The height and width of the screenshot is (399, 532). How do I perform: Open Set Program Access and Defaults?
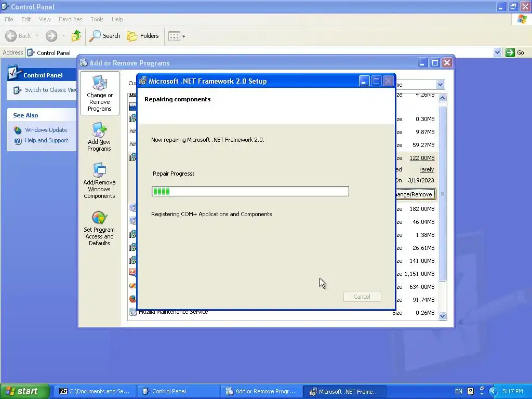[x=99, y=229]
